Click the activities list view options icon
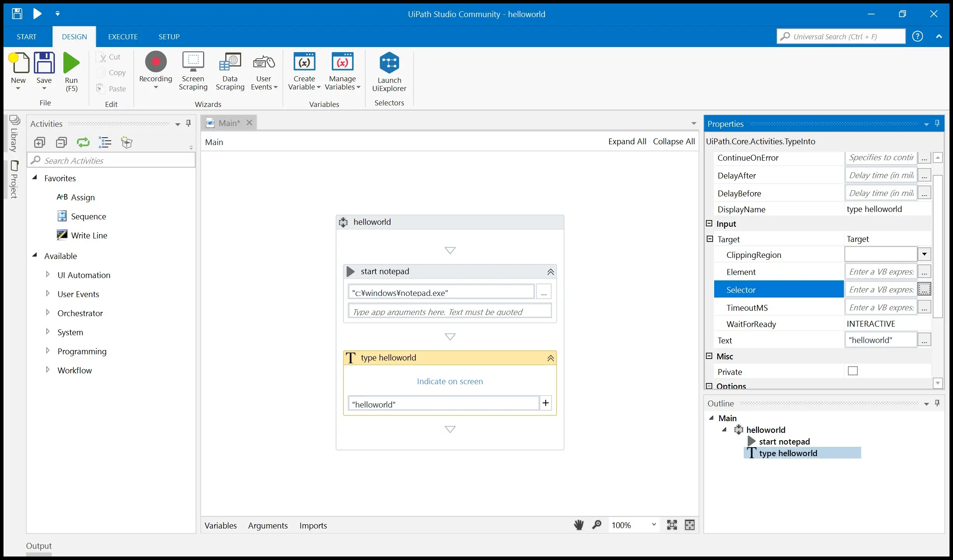 pyautogui.click(x=105, y=143)
